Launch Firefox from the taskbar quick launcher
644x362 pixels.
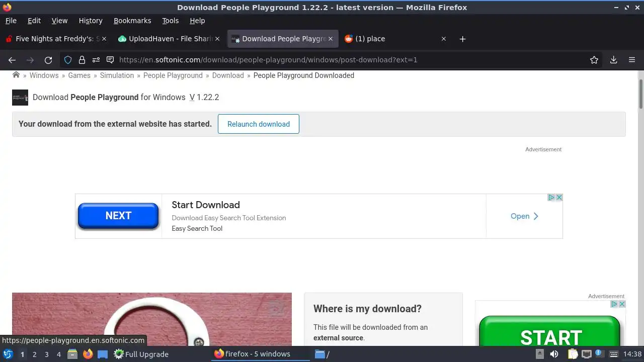88,354
